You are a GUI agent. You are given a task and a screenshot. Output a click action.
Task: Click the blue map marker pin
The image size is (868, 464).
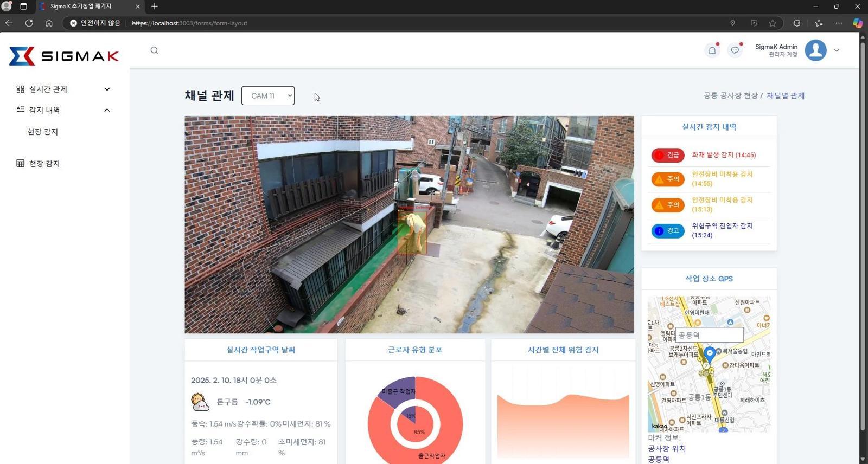tap(709, 354)
